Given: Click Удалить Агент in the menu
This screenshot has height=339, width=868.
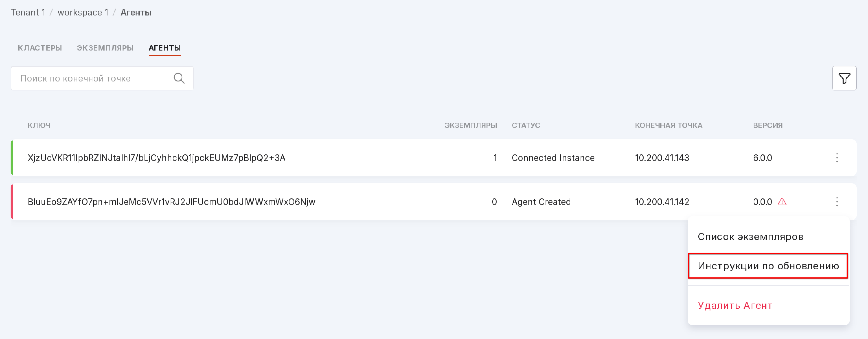Looking at the screenshot, I should pos(735,305).
